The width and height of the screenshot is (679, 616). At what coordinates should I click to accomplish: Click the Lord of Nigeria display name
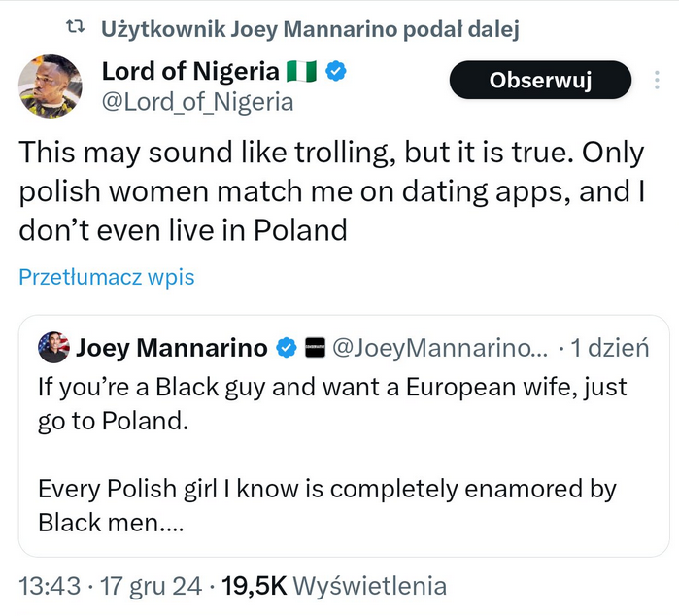coord(190,72)
